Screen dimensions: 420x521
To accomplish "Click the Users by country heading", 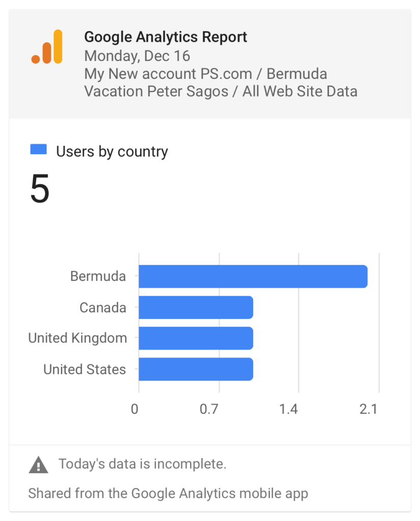I will click(x=112, y=152).
